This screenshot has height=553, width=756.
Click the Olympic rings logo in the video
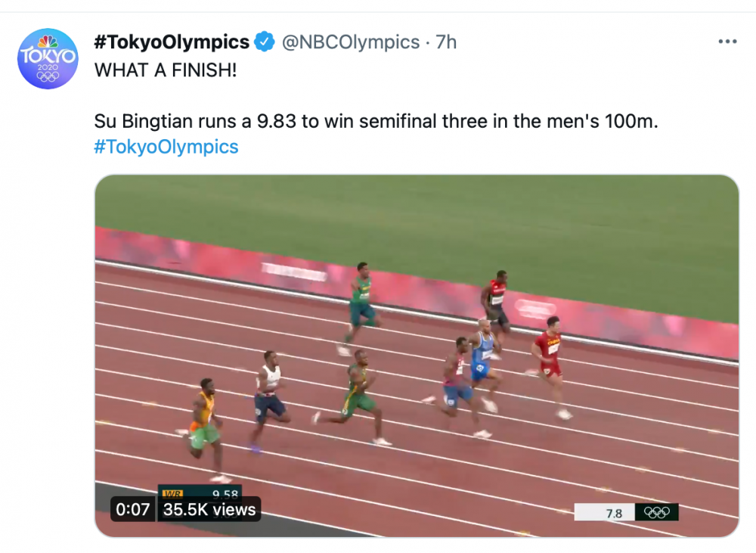pyautogui.click(x=656, y=513)
